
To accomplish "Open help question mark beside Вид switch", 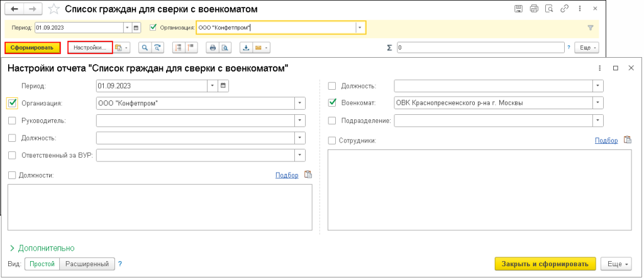I will pyautogui.click(x=120, y=264).
